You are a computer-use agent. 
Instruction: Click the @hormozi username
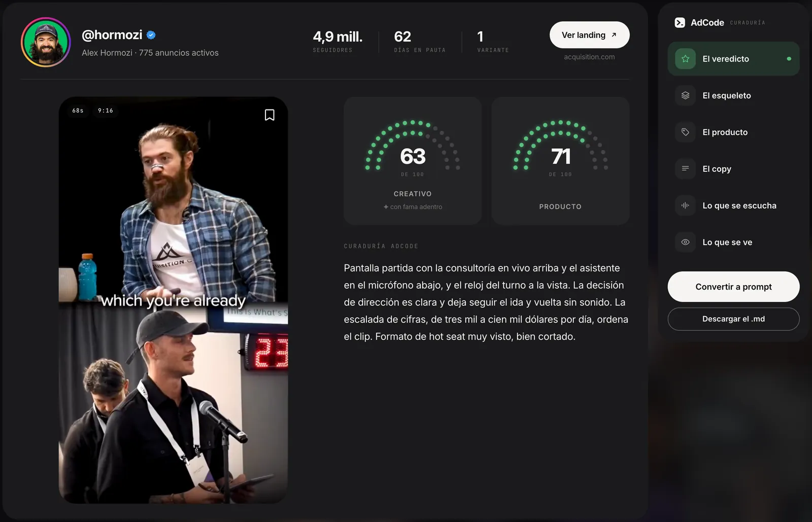(x=112, y=35)
